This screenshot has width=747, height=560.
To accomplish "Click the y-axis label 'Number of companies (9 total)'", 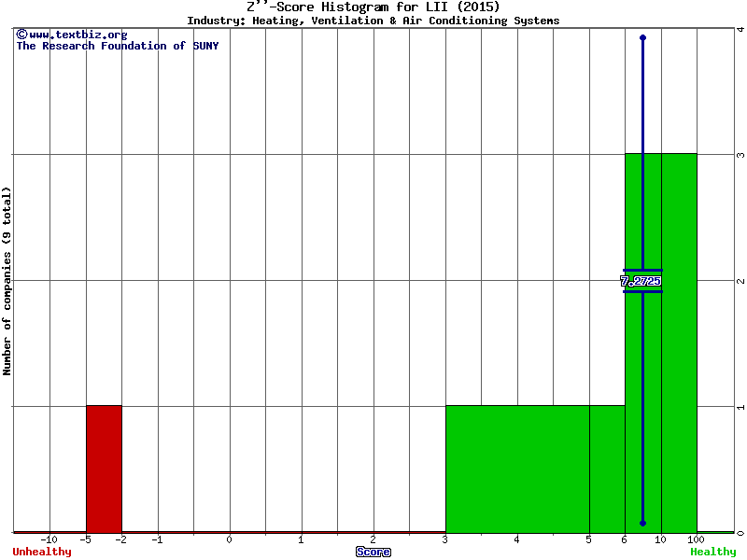I will click(x=7, y=281).
